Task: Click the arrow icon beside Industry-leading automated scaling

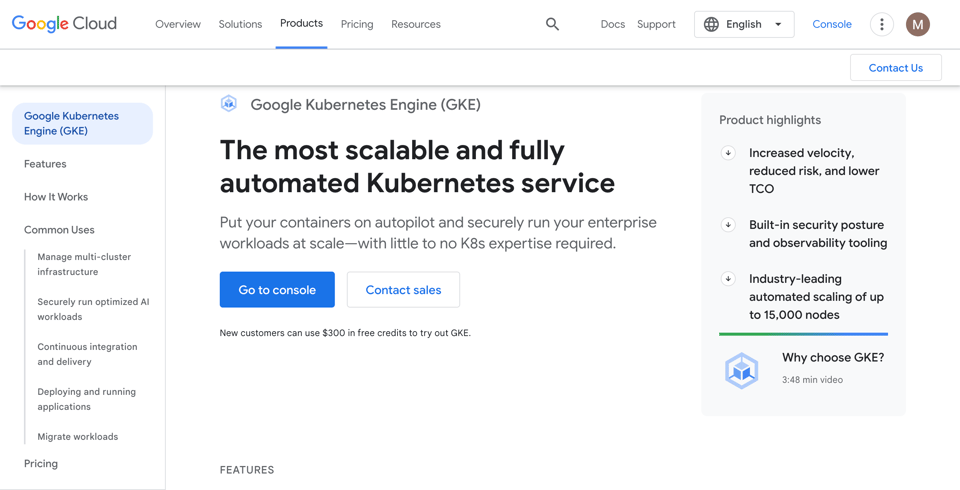Action: pos(728,279)
